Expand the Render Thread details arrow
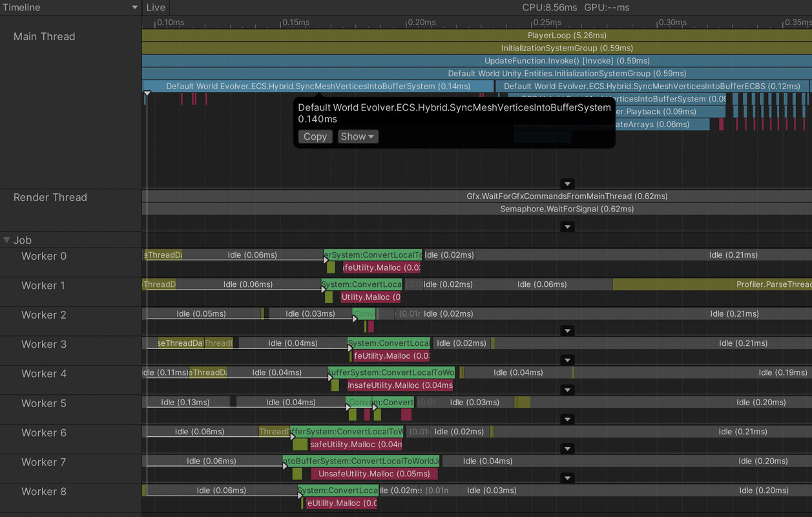 point(567,226)
